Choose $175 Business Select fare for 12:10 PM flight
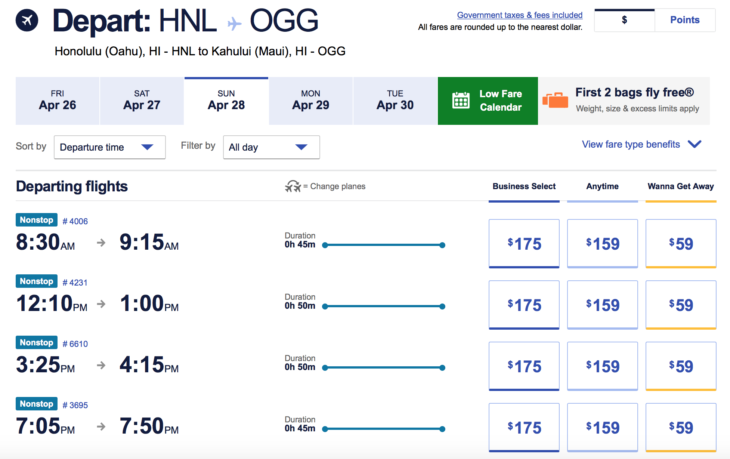 pos(524,305)
